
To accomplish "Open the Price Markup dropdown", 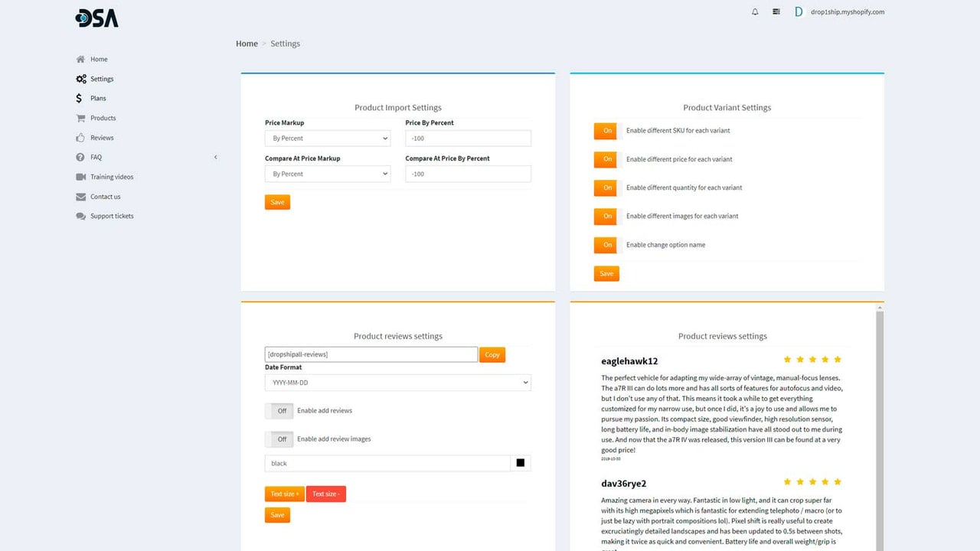I will pyautogui.click(x=328, y=139).
